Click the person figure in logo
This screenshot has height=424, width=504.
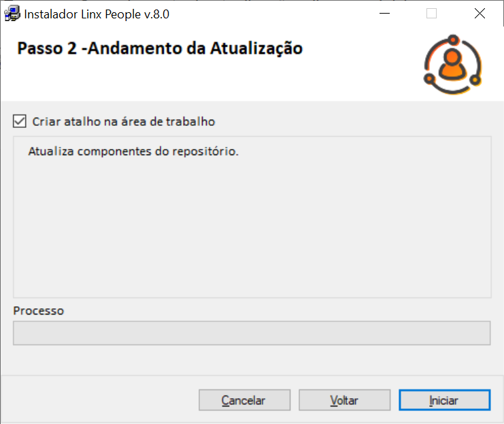point(452,65)
